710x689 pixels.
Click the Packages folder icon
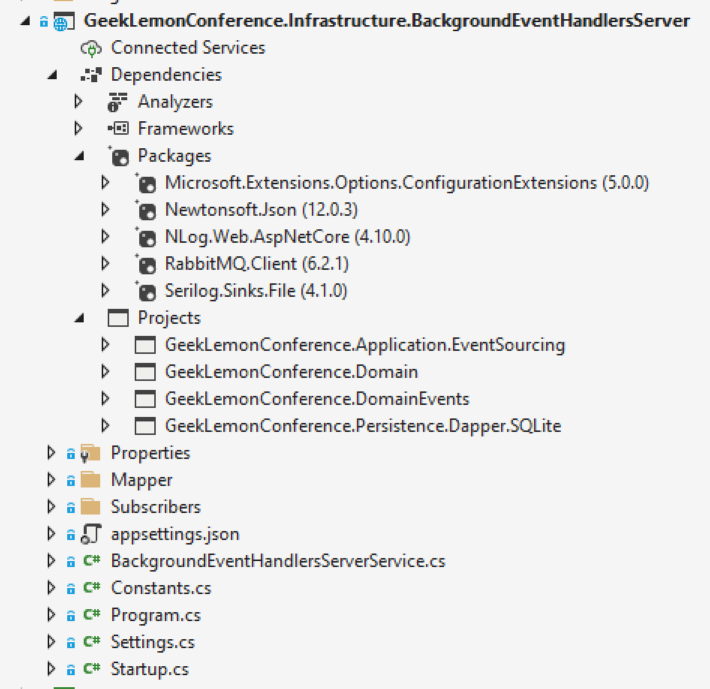(119, 157)
